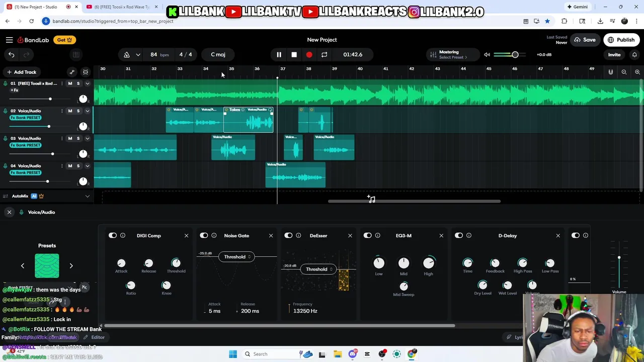The width and height of the screenshot is (644, 362).
Task: Mute track 02 Voice/Audio
Action: [x=70, y=111]
